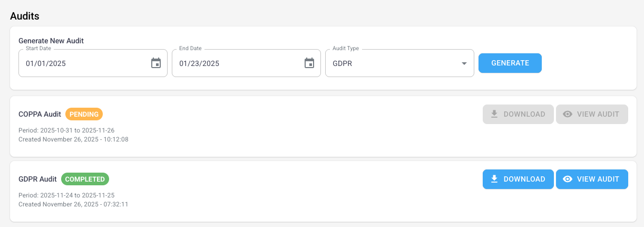The width and height of the screenshot is (644, 227).
Task: Click the greyed download icon for COPPA Audit
Action: point(494,114)
